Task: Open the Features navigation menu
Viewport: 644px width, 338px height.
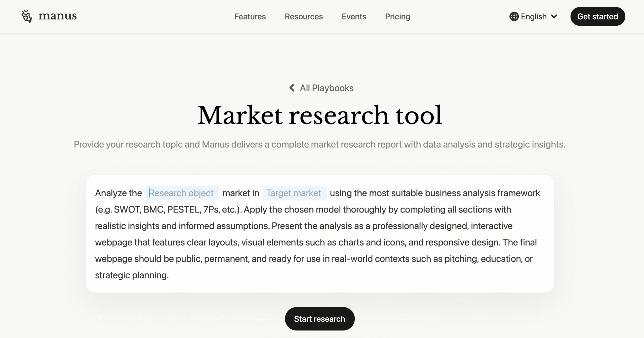Action: coord(250,17)
